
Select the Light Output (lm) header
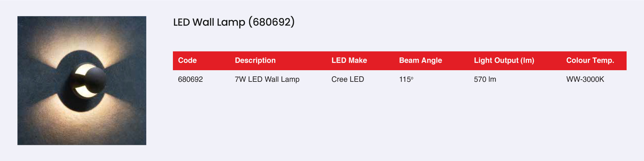504,61
